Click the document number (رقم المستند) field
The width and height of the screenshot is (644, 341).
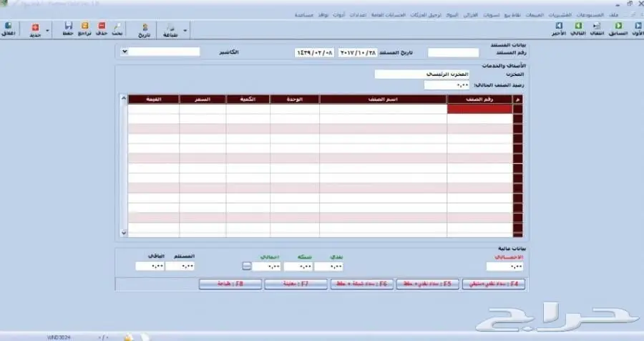(453, 52)
